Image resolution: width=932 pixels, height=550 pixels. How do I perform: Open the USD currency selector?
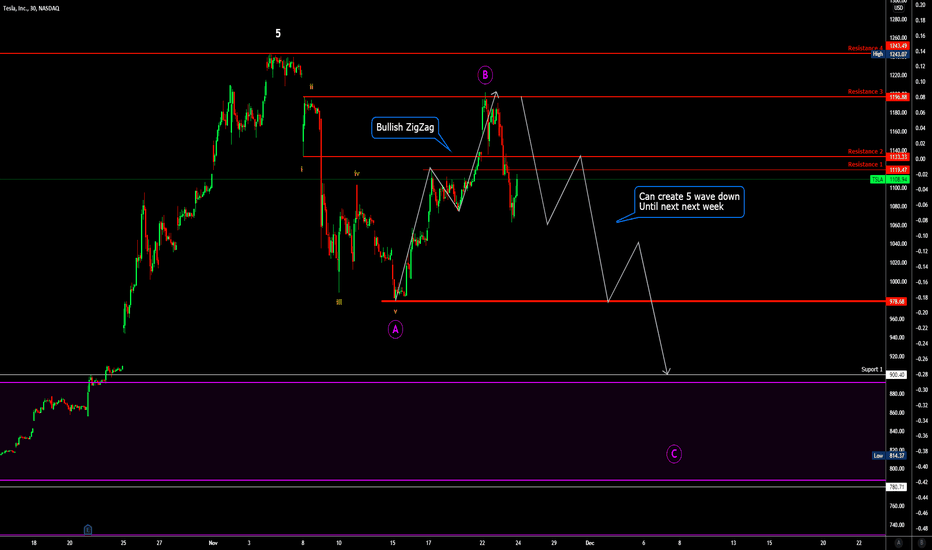898,8
